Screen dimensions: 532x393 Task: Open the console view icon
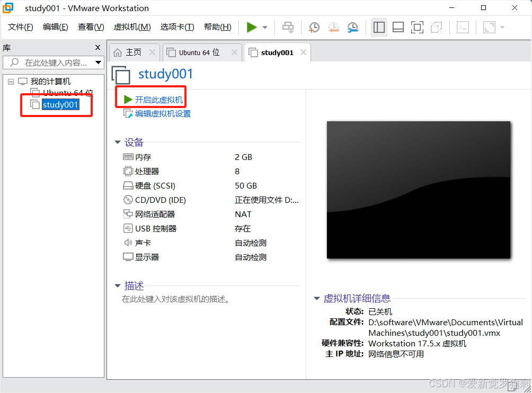(463, 27)
